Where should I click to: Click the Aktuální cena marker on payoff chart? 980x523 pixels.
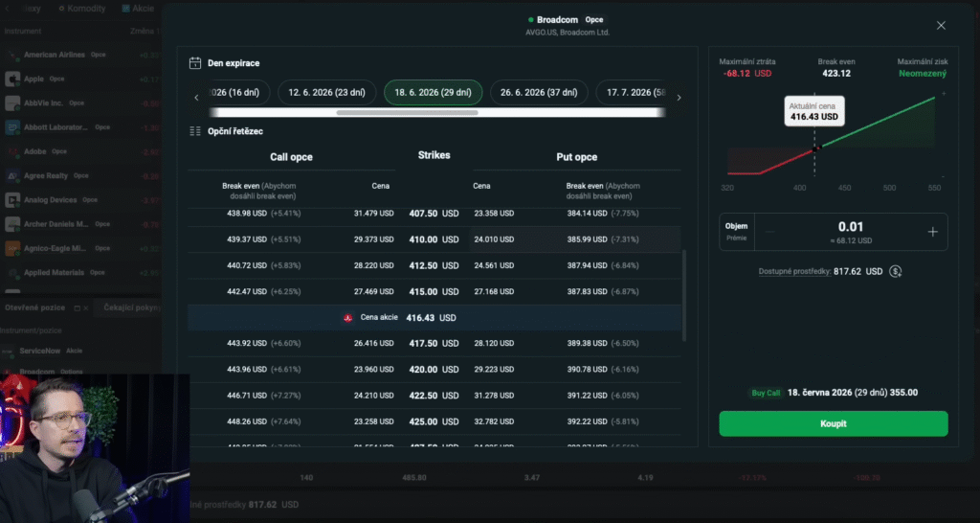[815, 148]
